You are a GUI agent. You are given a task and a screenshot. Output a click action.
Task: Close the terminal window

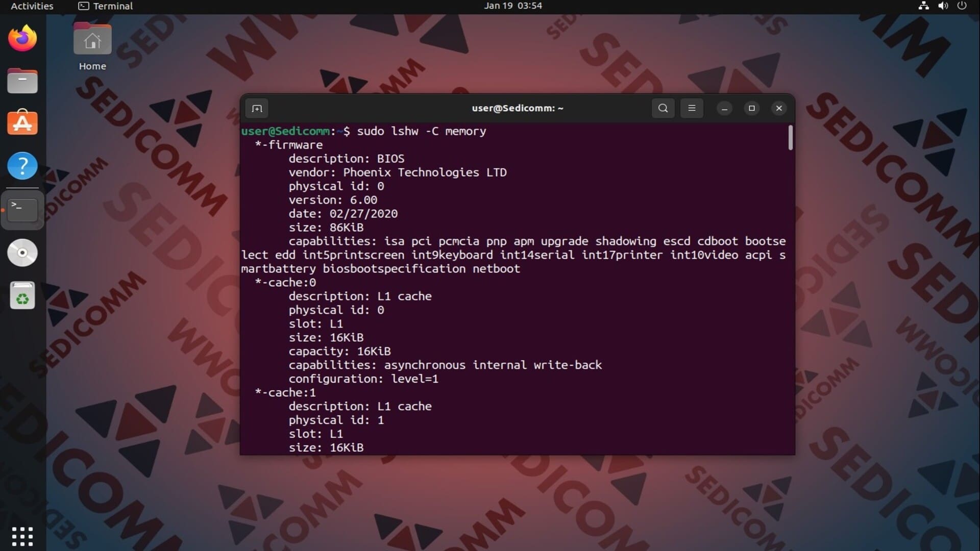click(x=779, y=108)
